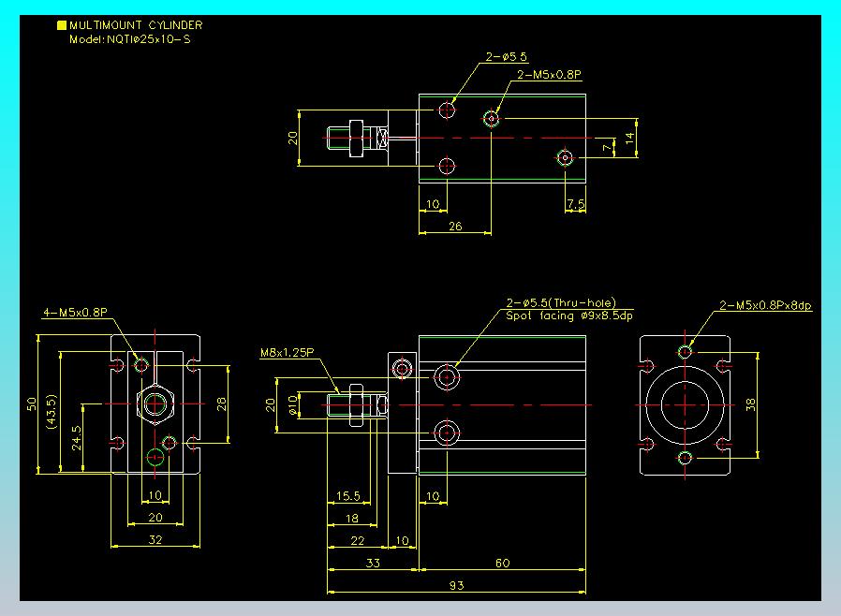Select the 4-M5x0.8P callout text

[75, 312]
